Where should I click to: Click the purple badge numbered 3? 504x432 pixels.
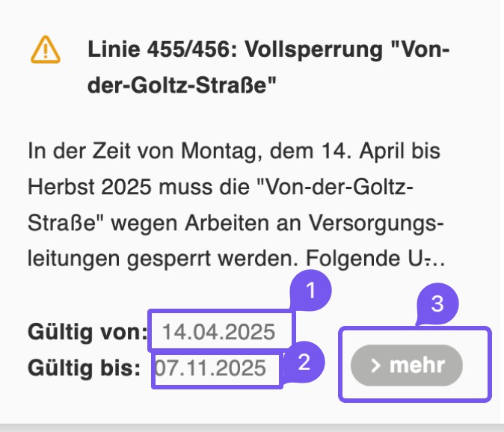pyautogui.click(x=437, y=304)
